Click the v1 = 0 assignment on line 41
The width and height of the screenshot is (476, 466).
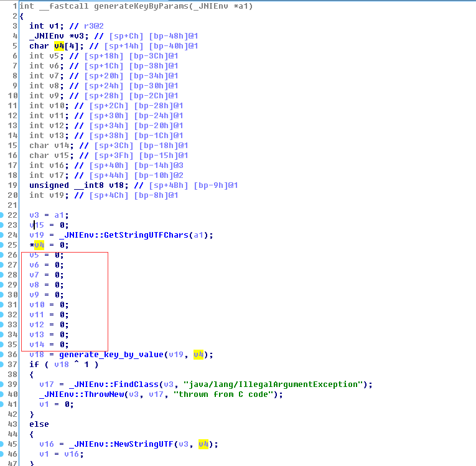(x=57, y=404)
